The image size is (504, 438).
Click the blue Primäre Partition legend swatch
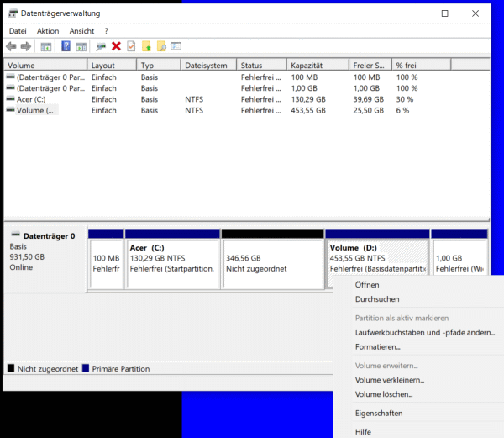pos(86,368)
